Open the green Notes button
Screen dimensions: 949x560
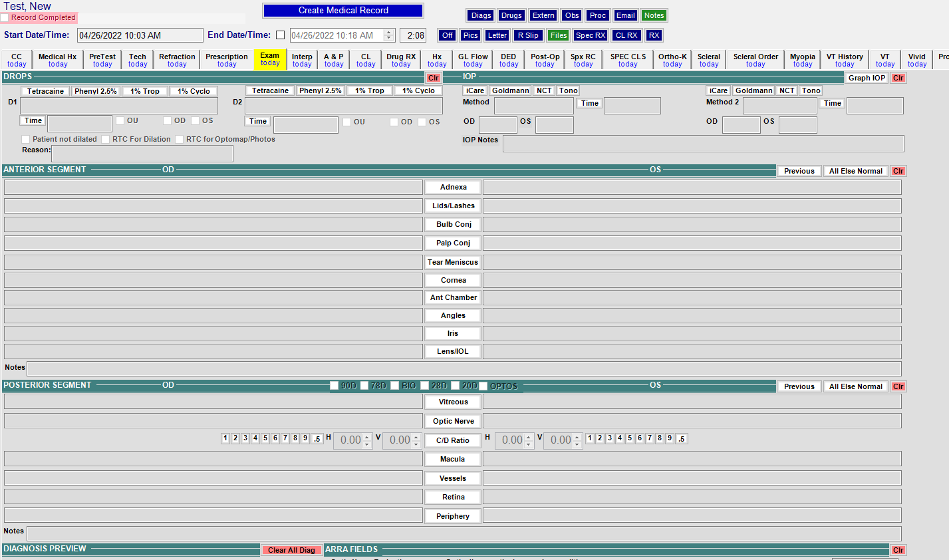(x=654, y=15)
